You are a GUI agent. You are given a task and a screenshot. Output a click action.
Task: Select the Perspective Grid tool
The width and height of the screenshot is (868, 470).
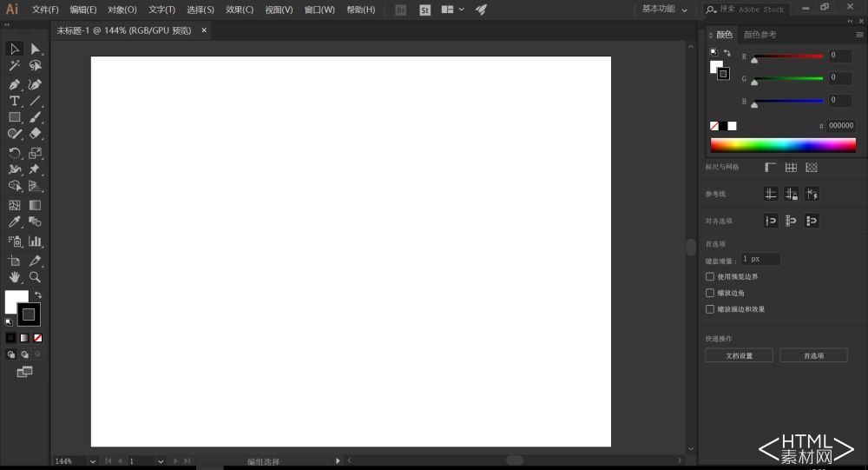click(35, 186)
